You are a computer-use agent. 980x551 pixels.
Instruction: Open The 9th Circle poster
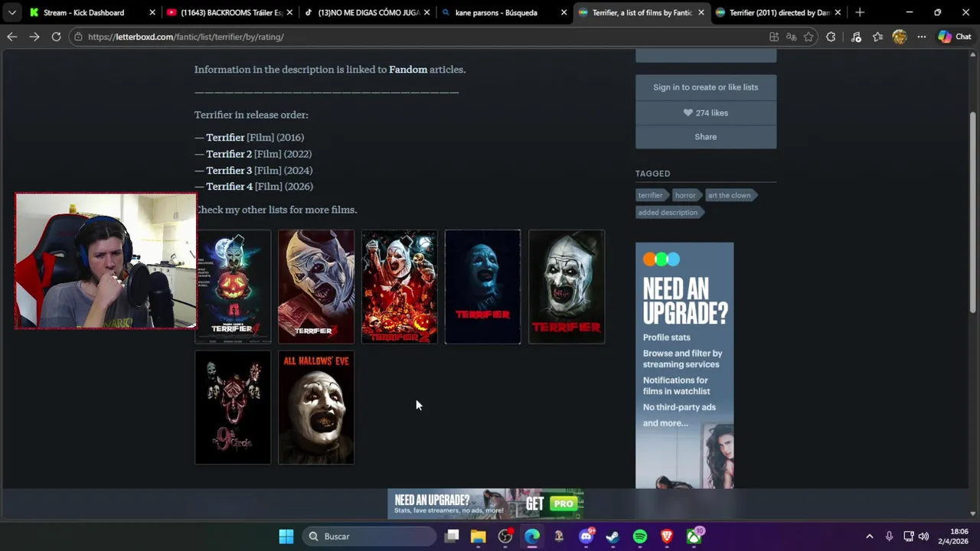[x=233, y=407]
